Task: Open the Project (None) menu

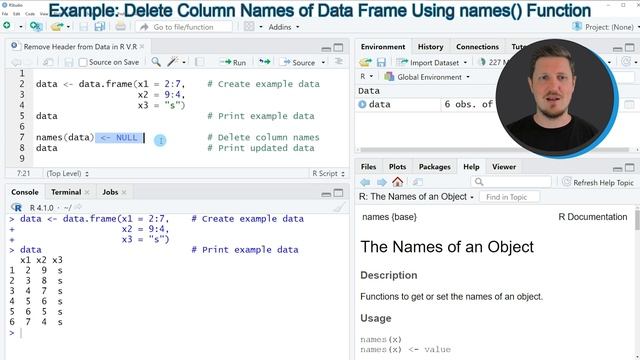Action: 606,27
